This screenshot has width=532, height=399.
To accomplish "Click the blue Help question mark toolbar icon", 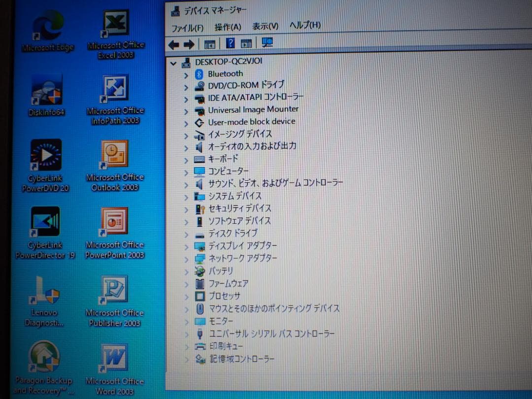I will (x=231, y=43).
